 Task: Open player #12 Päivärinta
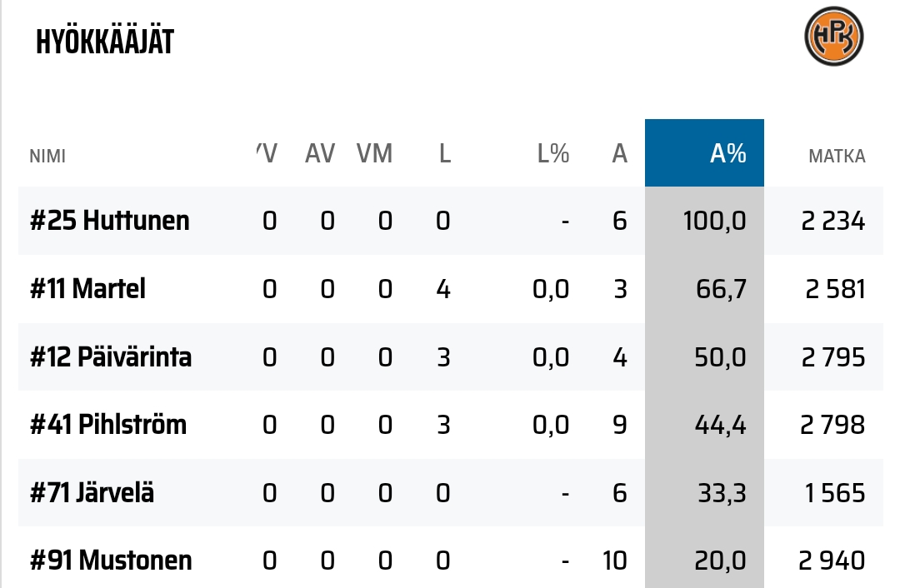[111, 357]
